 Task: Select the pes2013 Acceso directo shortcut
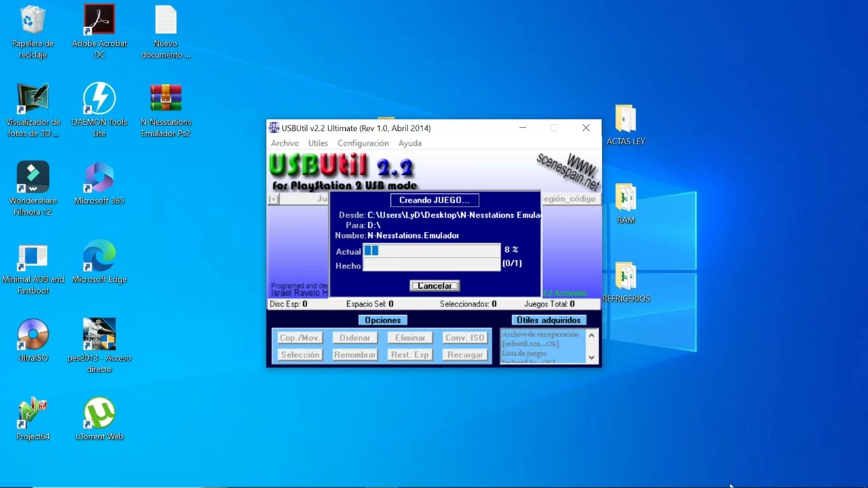point(100,346)
